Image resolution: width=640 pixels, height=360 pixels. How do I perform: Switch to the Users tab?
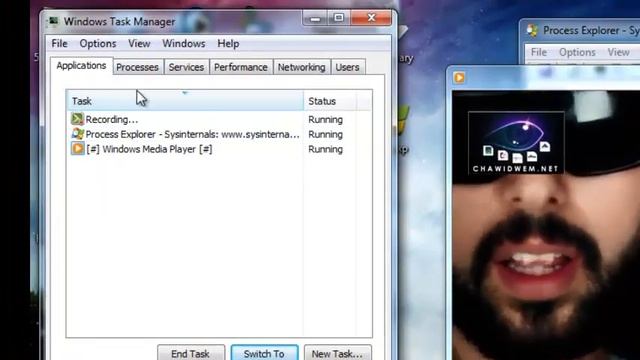(x=347, y=67)
